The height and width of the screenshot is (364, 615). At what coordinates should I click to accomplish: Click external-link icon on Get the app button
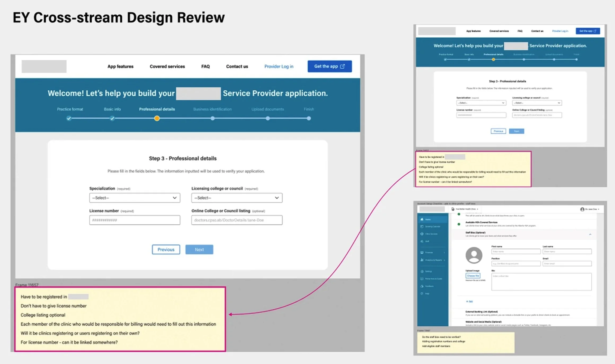pos(342,66)
